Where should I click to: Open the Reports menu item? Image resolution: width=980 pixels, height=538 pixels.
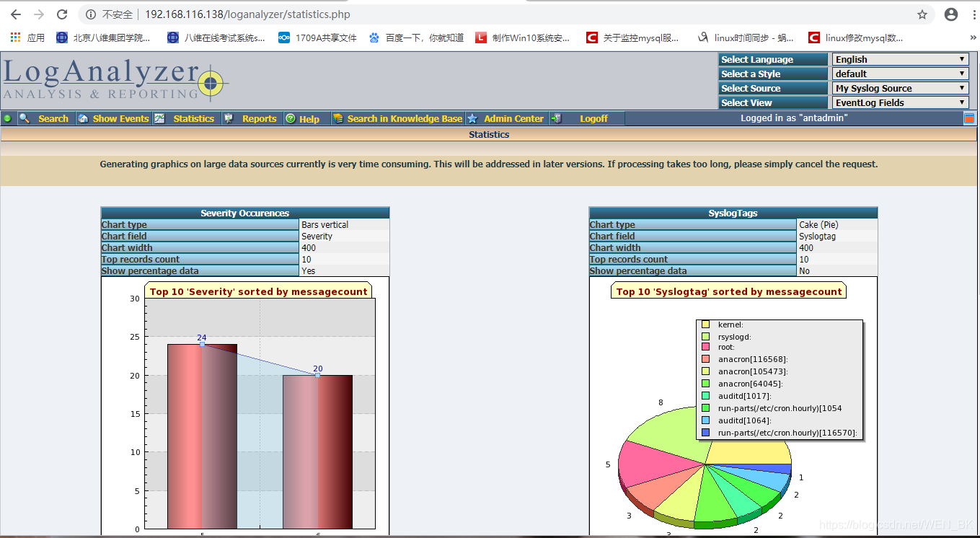pos(259,118)
